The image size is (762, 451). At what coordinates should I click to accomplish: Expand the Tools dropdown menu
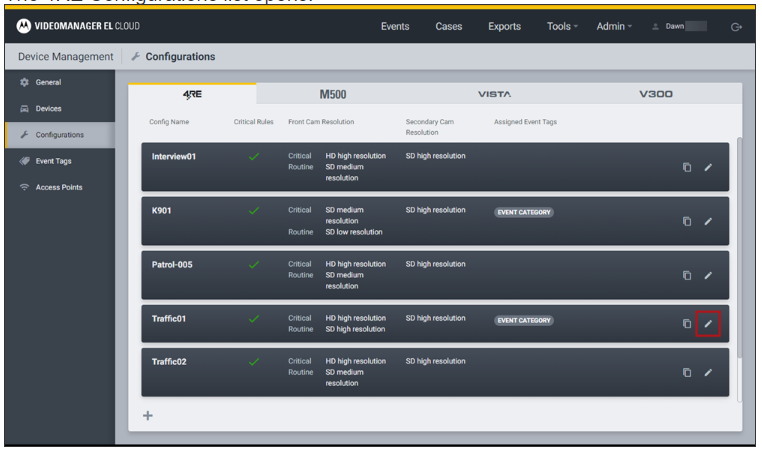(x=562, y=26)
